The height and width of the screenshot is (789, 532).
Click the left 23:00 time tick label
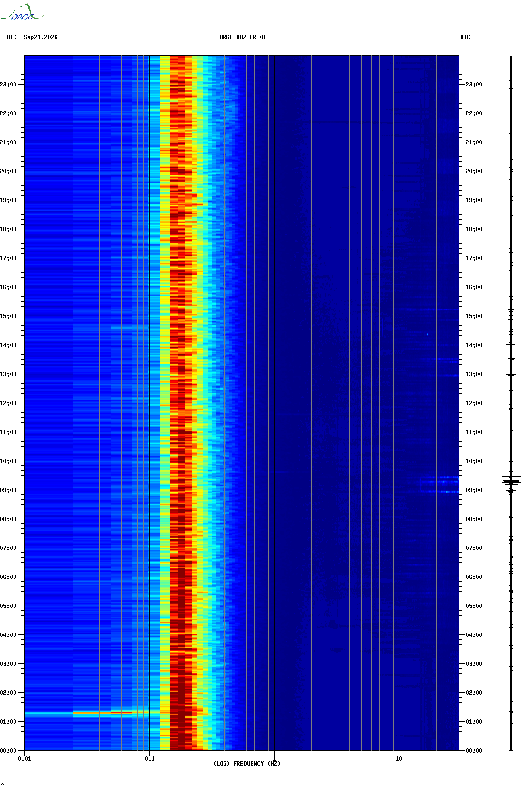(8, 85)
